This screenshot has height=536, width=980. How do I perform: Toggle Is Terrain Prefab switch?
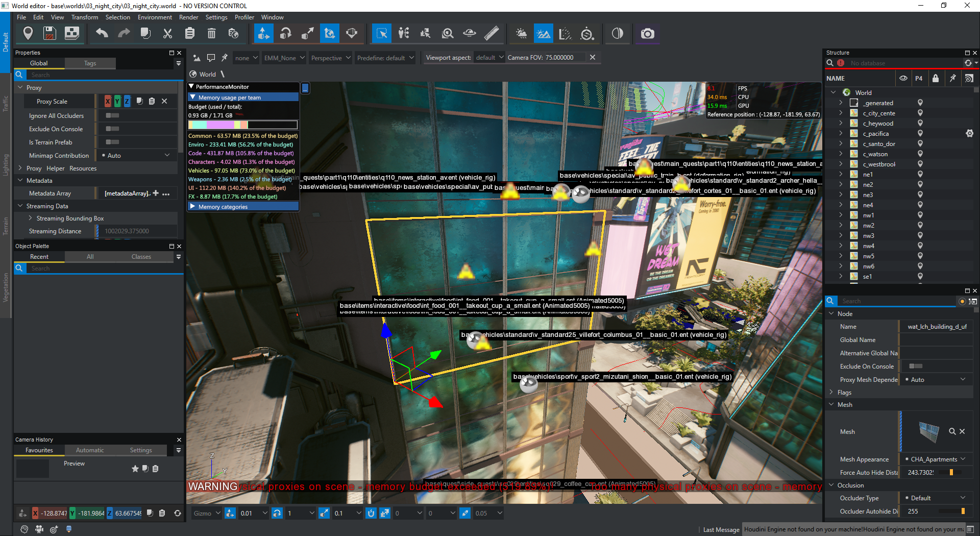pyautogui.click(x=112, y=142)
